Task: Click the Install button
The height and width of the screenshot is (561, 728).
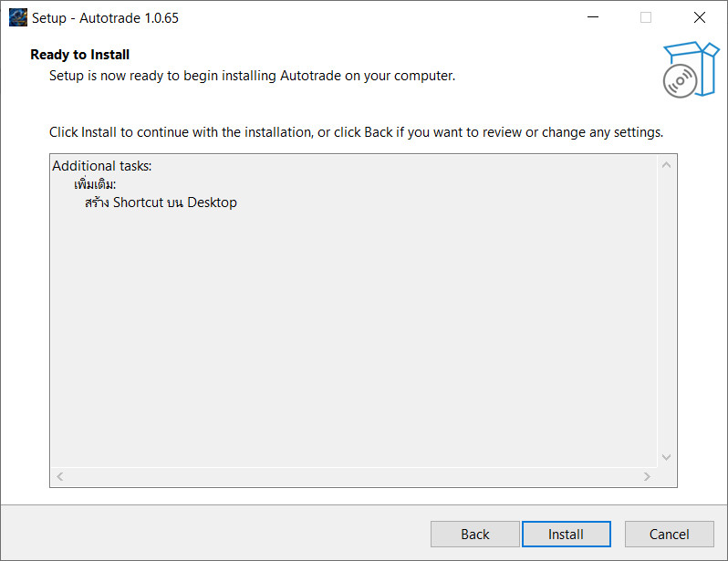Action: [x=566, y=534]
